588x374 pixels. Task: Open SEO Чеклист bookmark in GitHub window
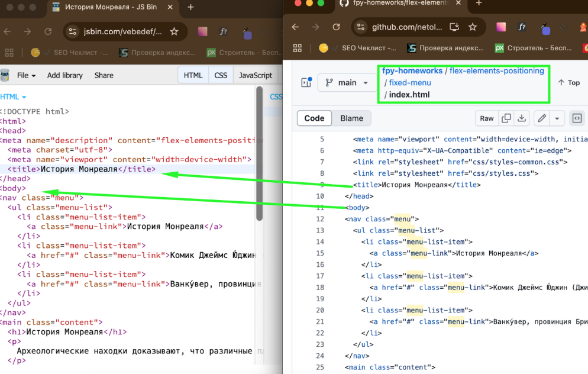(x=357, y=48)
